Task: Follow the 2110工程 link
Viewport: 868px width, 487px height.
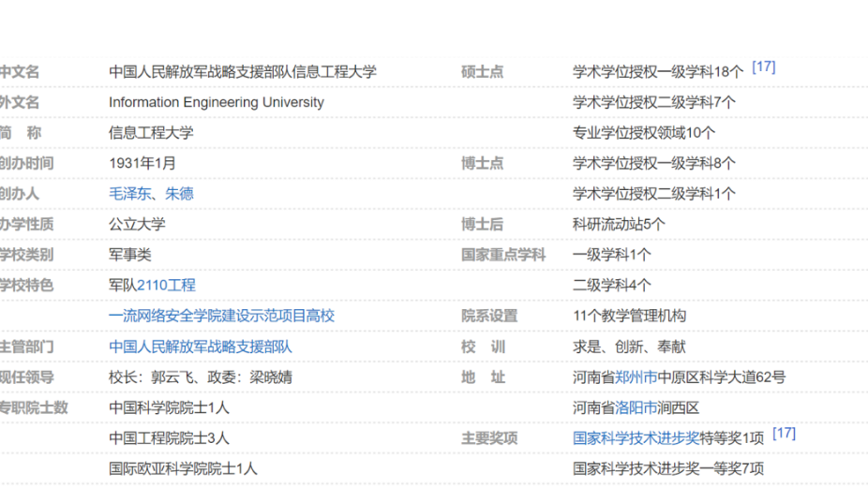Action: [166, 286]
